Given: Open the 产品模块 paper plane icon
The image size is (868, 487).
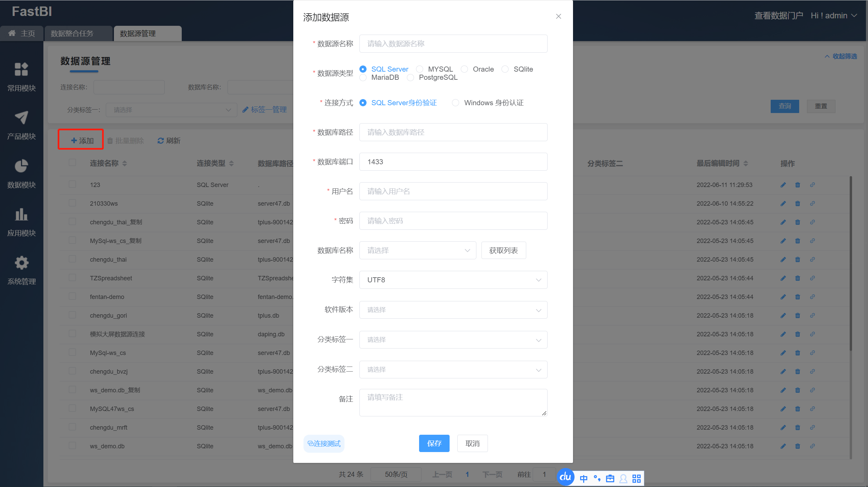Looking at the screenshot, I should pyautogui.click(x=21, y=118).
